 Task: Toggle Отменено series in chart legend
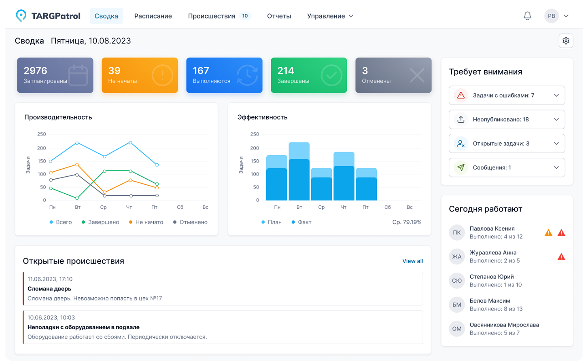click(190, 222)
